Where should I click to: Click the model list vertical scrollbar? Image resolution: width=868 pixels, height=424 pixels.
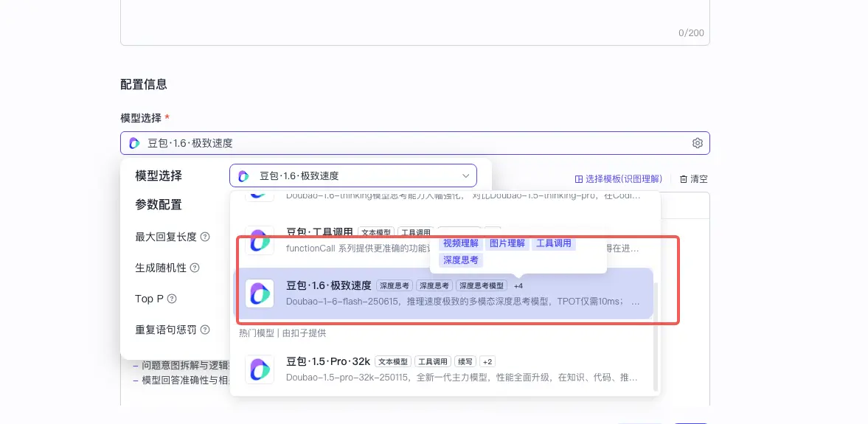click(656, 336)
